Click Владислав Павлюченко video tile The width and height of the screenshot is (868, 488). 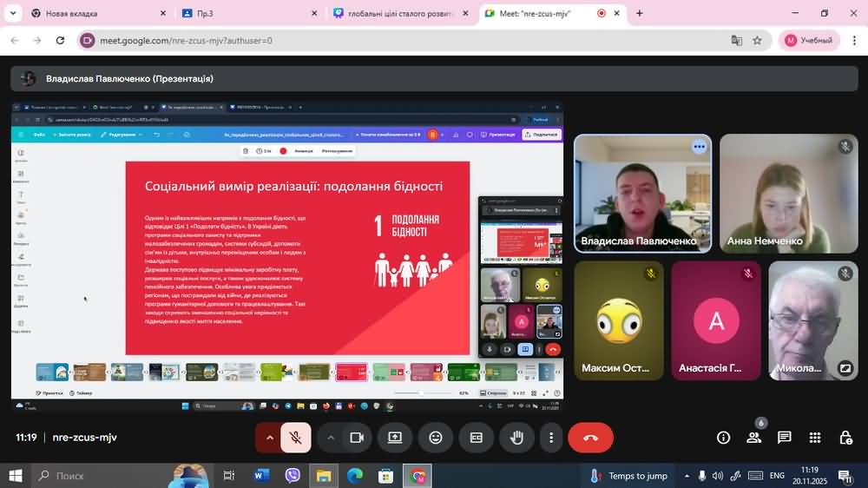pos(642,193)
